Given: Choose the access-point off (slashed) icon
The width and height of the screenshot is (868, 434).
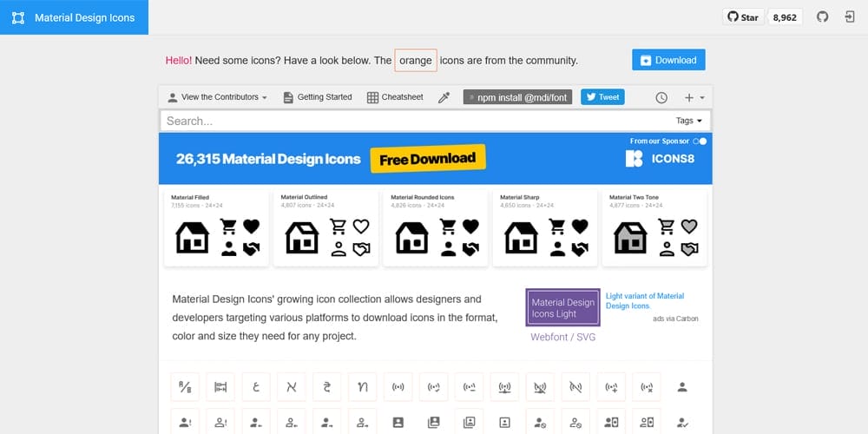Looking at the screenshot, I should click(x=575, y=387).
